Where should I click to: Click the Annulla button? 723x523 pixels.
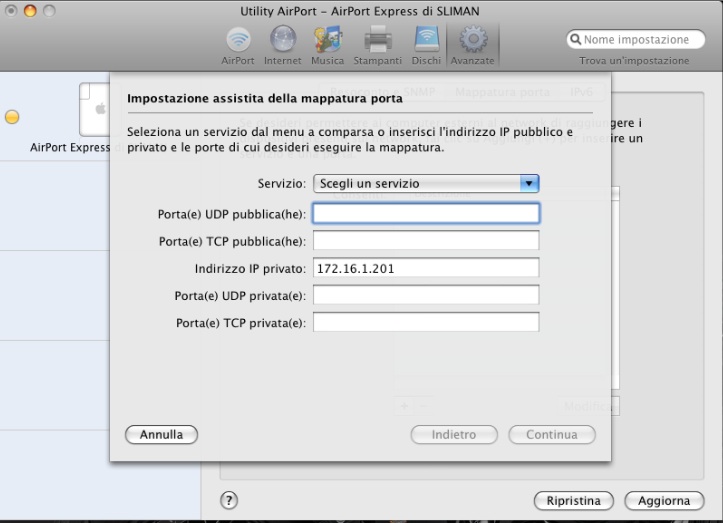click(x=161, y=434)
